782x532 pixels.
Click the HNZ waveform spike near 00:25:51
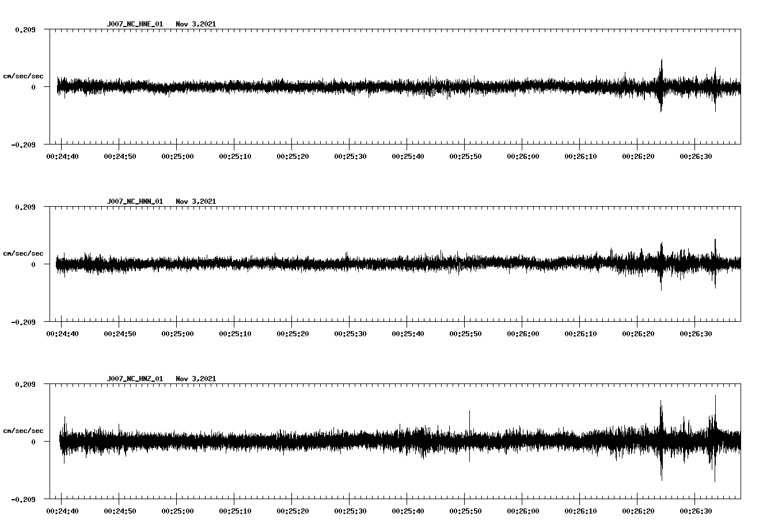469,435
